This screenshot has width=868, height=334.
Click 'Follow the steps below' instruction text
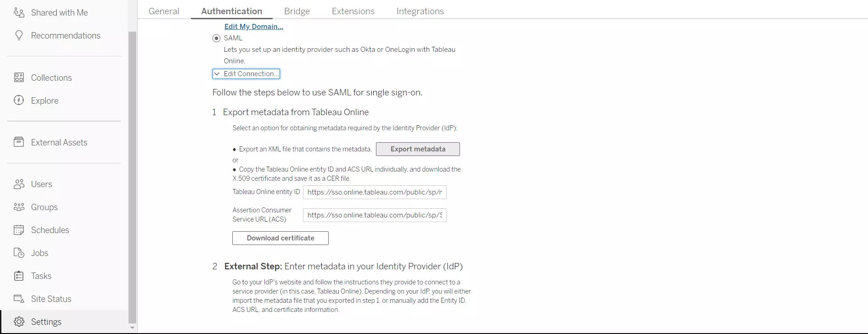pyautogui.click(x=317, y=93)
